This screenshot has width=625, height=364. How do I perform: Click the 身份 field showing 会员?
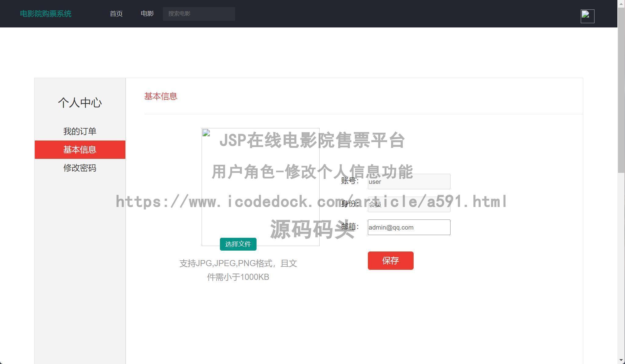(x=409, y=204)
